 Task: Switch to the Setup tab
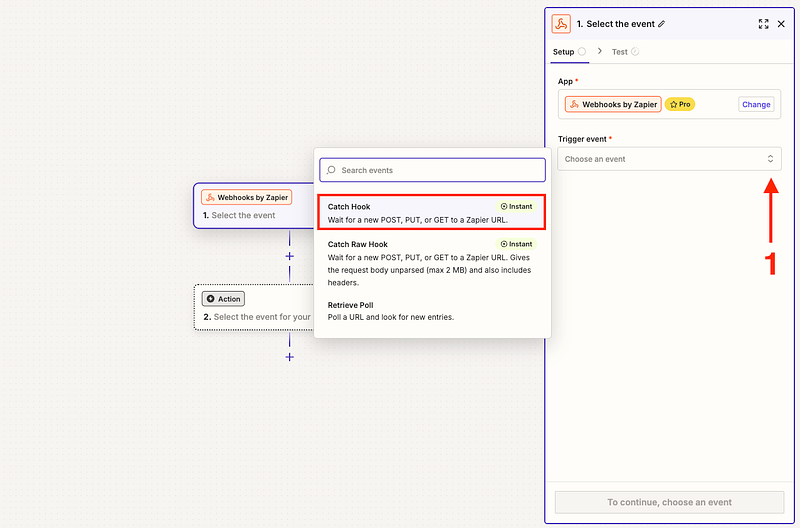tap(564, 52)
